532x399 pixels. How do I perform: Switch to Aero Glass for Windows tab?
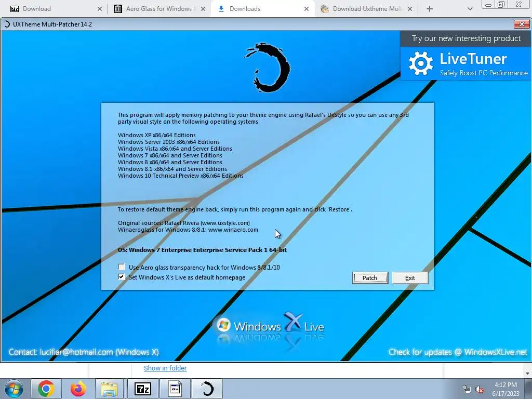(159, 9)
